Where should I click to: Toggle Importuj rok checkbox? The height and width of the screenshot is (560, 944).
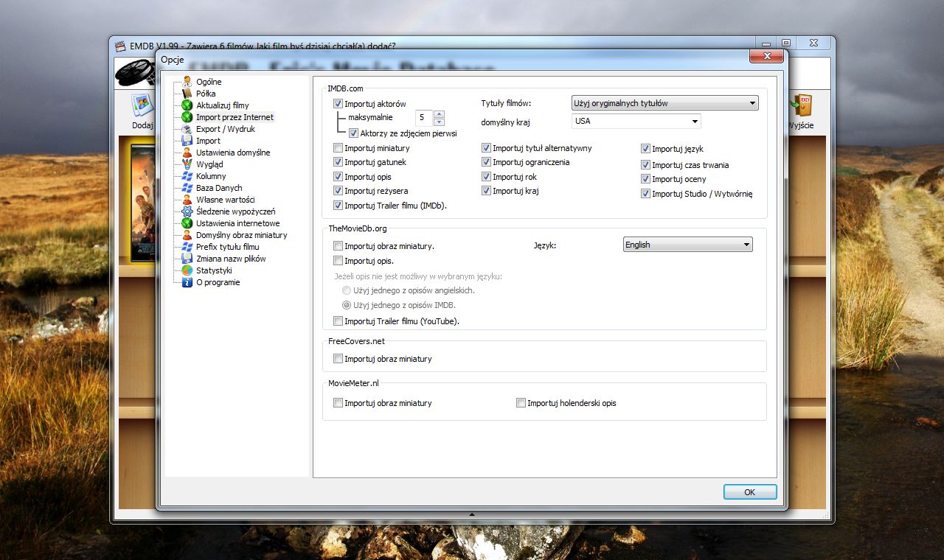coord(486,177)
